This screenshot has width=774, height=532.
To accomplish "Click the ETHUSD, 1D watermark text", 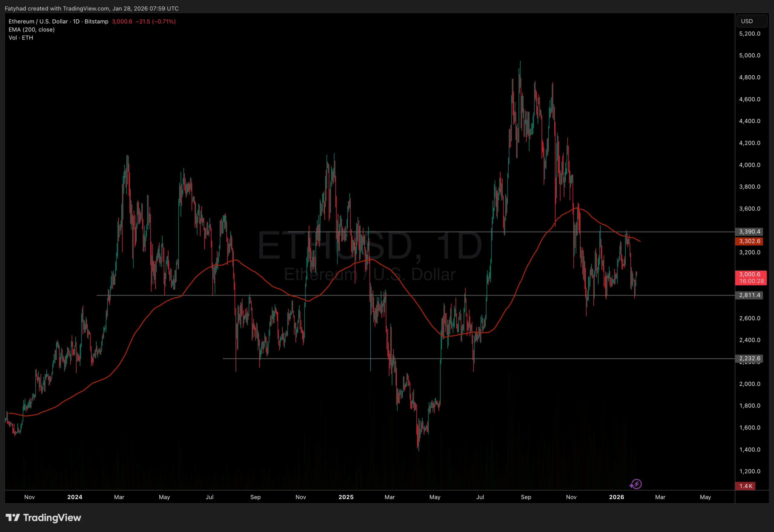I will tap(369, 246).
